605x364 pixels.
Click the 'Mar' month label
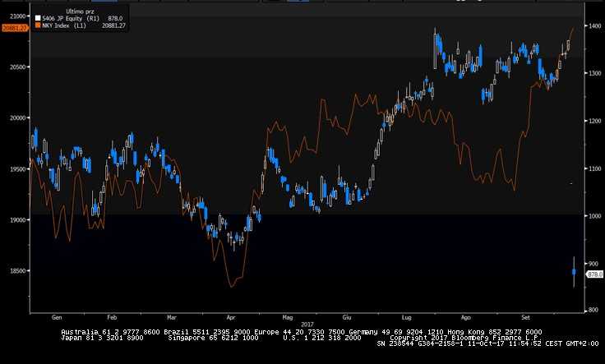coord(172,317)
